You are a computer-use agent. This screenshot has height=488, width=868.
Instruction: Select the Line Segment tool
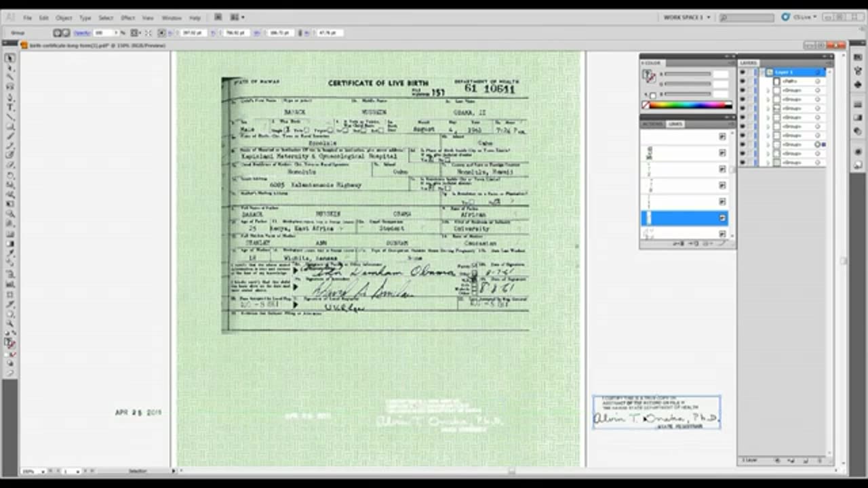pyautogui.click(x=10, y=117)
